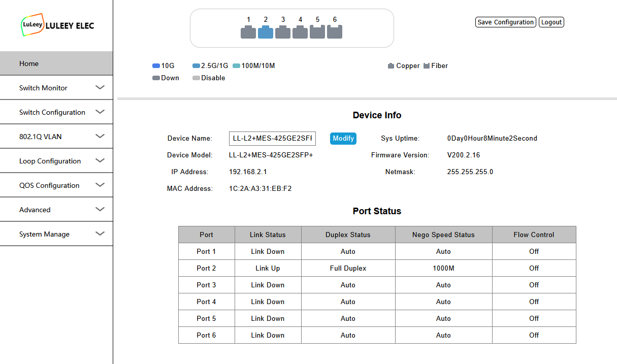Click the 10G blue legend swatch

(156, 66)
